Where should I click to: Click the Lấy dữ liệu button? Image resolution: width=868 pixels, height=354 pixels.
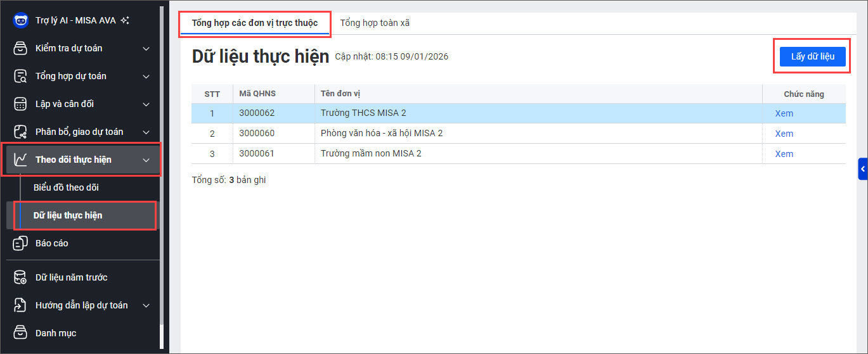click(x=812, y=56)
